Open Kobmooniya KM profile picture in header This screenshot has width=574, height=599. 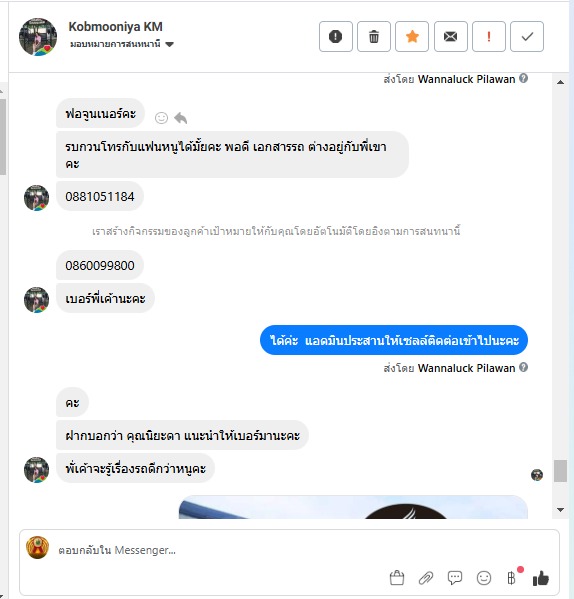(38, 37)
